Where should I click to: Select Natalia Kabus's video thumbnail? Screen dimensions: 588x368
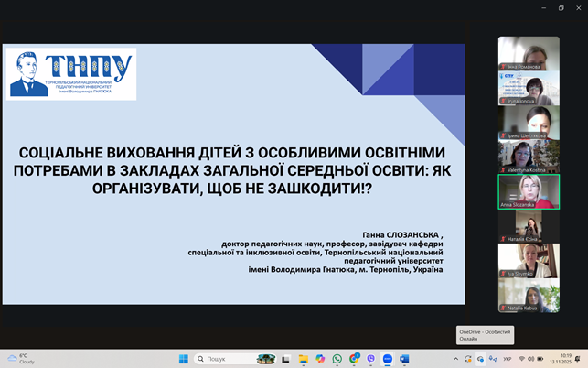529,296
